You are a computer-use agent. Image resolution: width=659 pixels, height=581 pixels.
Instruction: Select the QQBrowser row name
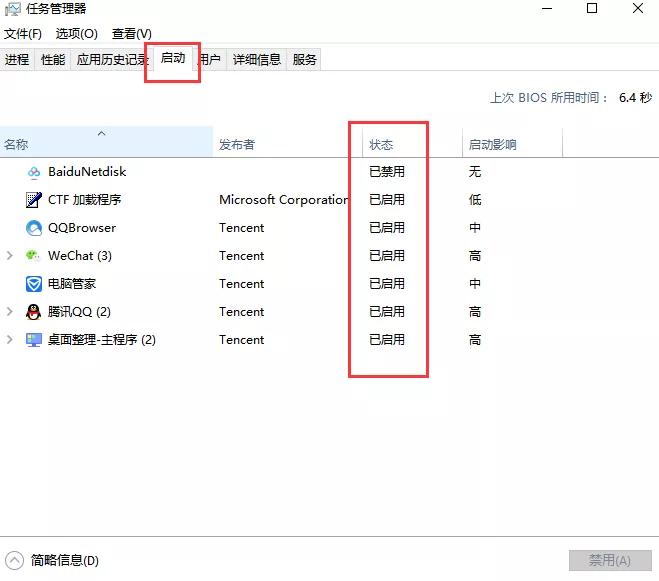point(82,228)
